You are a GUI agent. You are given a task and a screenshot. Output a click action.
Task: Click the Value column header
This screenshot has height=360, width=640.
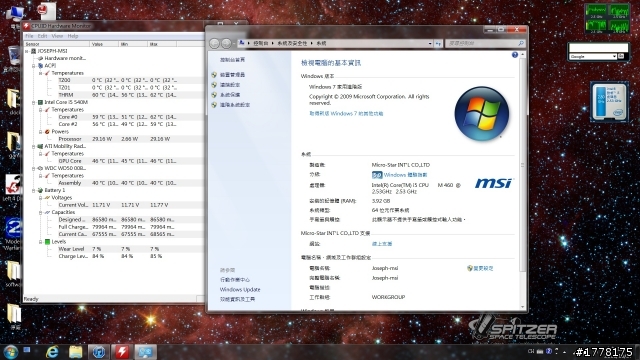click(x=104, y=44)
